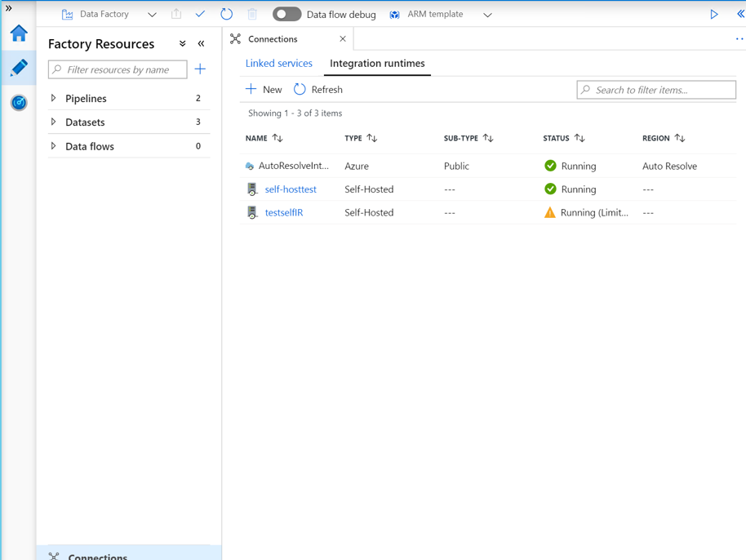This screenshot has width=746, height=560.
Task: Click the Auto Resolve region cell
Action: [x=670, y=166]
